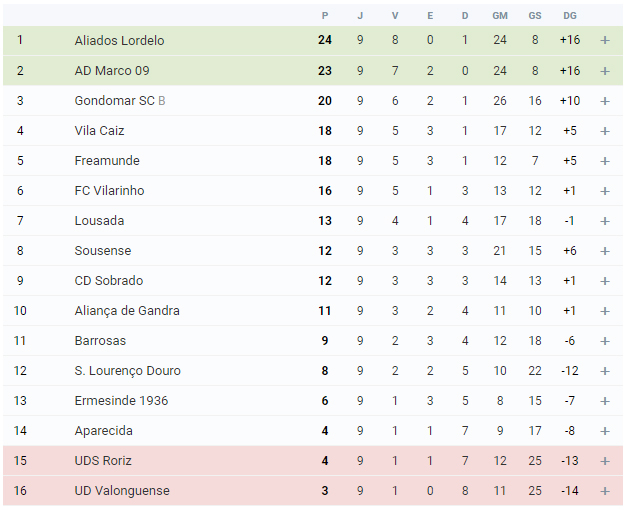
Task: Open the Aparecida team name
Action: tap(104, 431)
